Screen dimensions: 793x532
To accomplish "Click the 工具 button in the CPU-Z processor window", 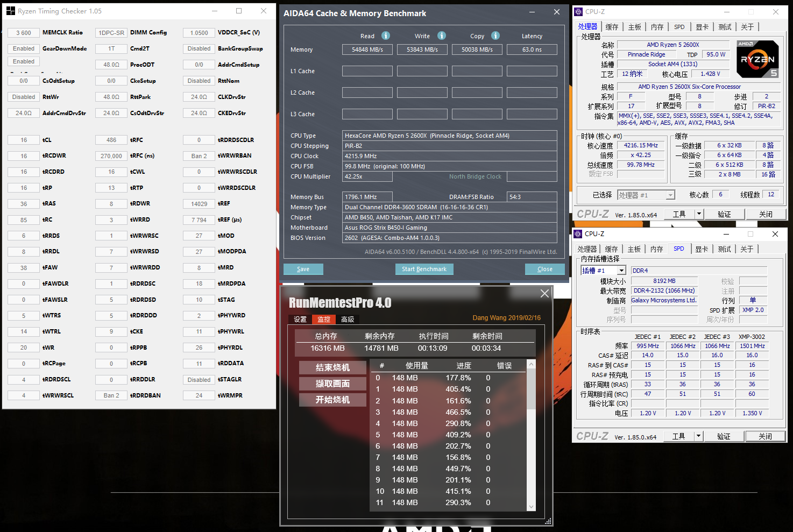I will pos(679,214).
